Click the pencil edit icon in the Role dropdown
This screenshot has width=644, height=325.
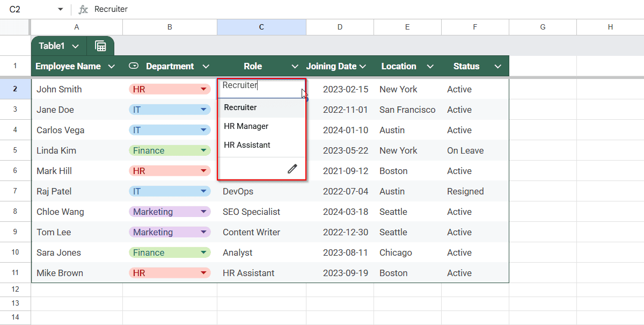click(292, 169)
